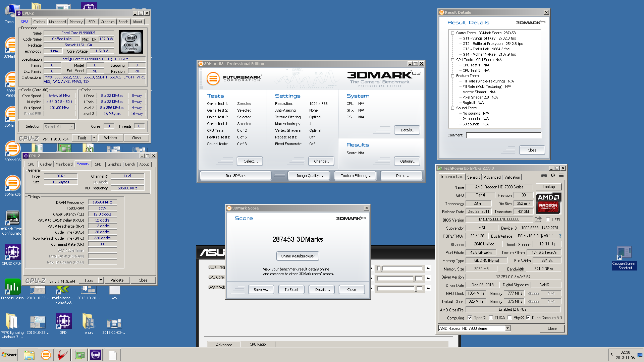Open the Bench tab in upper CPU-Z window
Screen dimensions: 644x362
(123, 22)
